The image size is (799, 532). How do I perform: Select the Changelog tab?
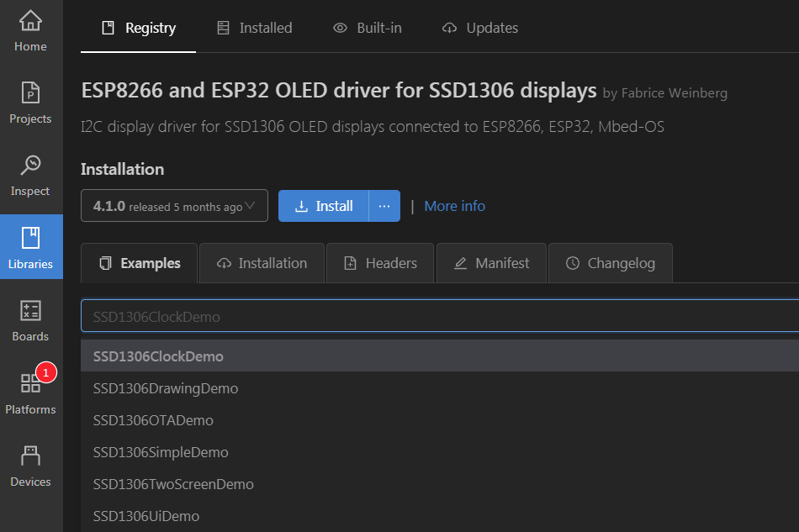pyautogui.click(x=611, y=263)
